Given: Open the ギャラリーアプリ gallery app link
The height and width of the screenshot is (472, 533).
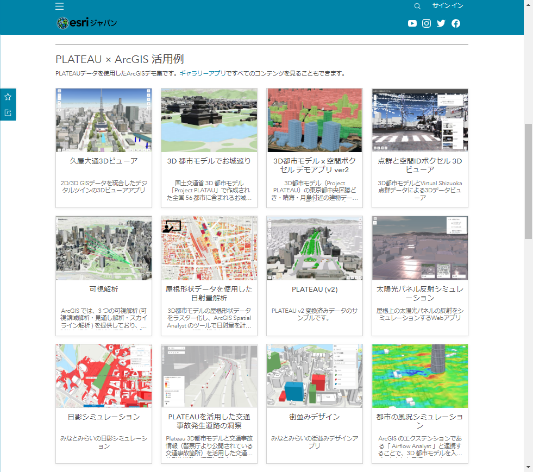Looking at the screenshot, I should pos(203,73).
